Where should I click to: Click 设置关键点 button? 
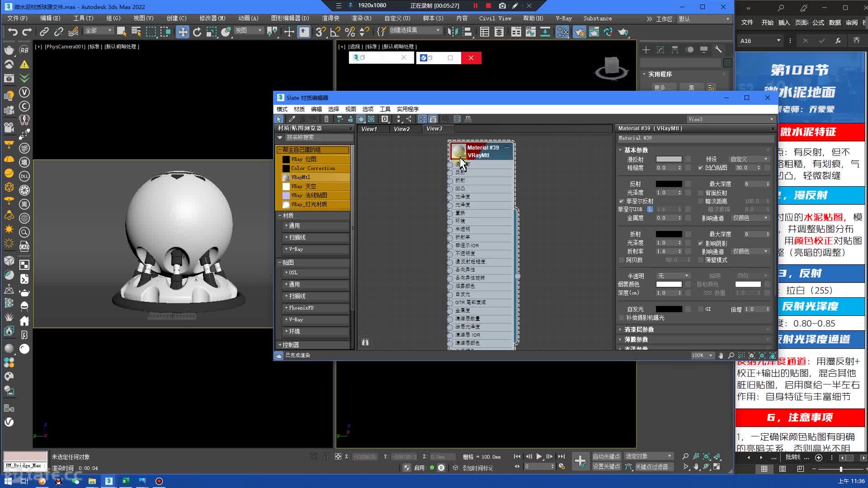click(607, 466)
